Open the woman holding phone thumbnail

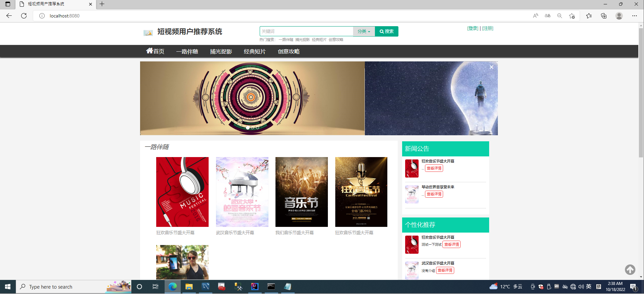point(182,262)
